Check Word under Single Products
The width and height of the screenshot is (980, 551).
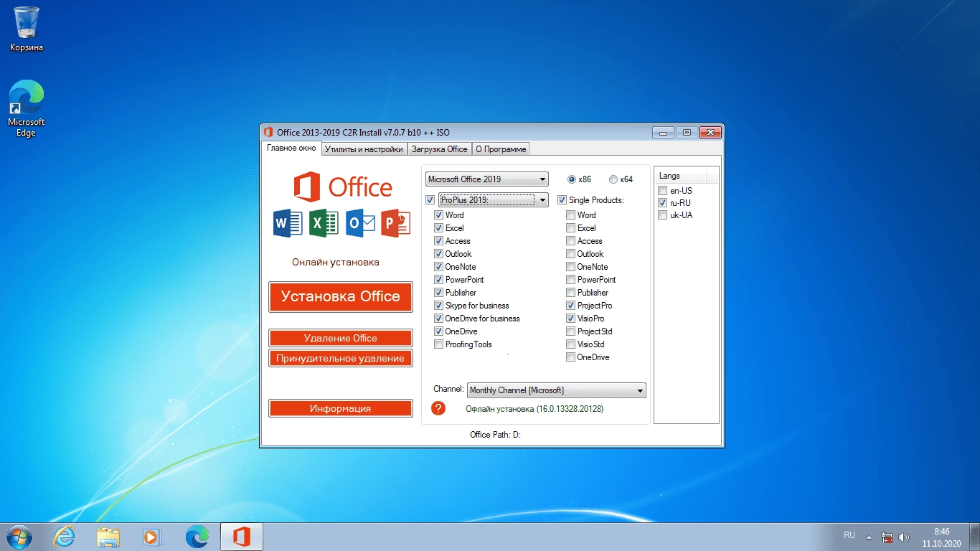point(570,215)
